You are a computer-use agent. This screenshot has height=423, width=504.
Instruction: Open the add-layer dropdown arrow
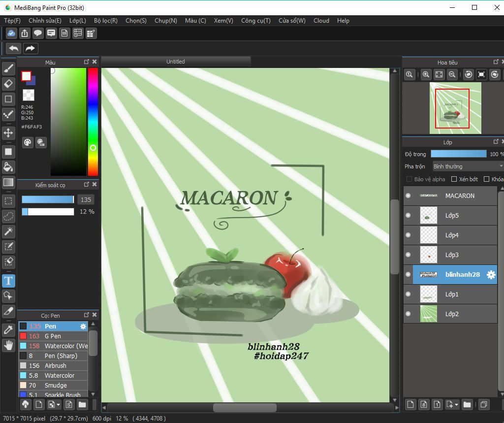point(457,405)
